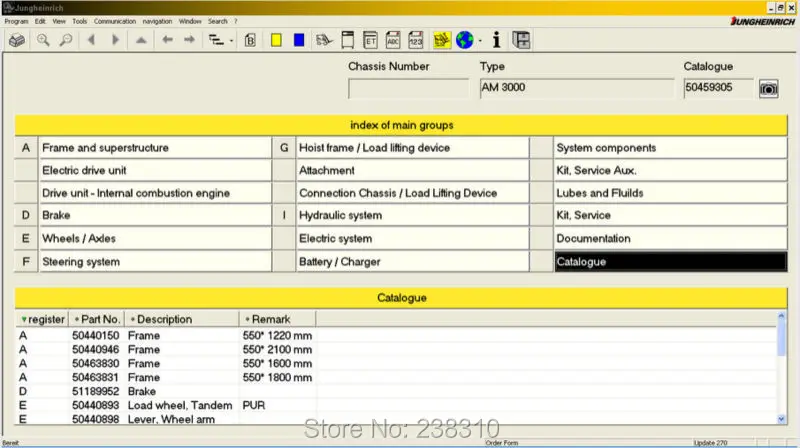The width and height of the screenshot is (800, 448).
Task: Open the navigation menu
Action: [157, 21]
